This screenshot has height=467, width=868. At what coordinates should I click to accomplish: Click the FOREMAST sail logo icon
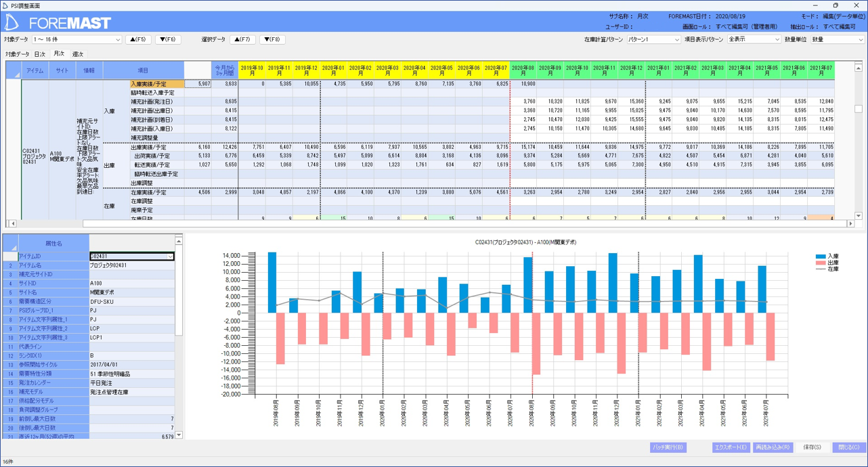[x=12, y=22]
